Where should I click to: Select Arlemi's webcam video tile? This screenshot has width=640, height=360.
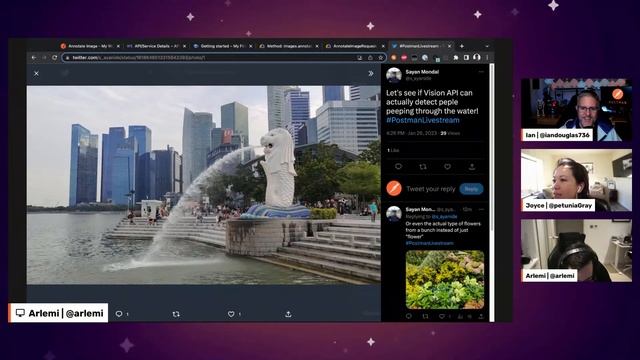pos(576,251)
